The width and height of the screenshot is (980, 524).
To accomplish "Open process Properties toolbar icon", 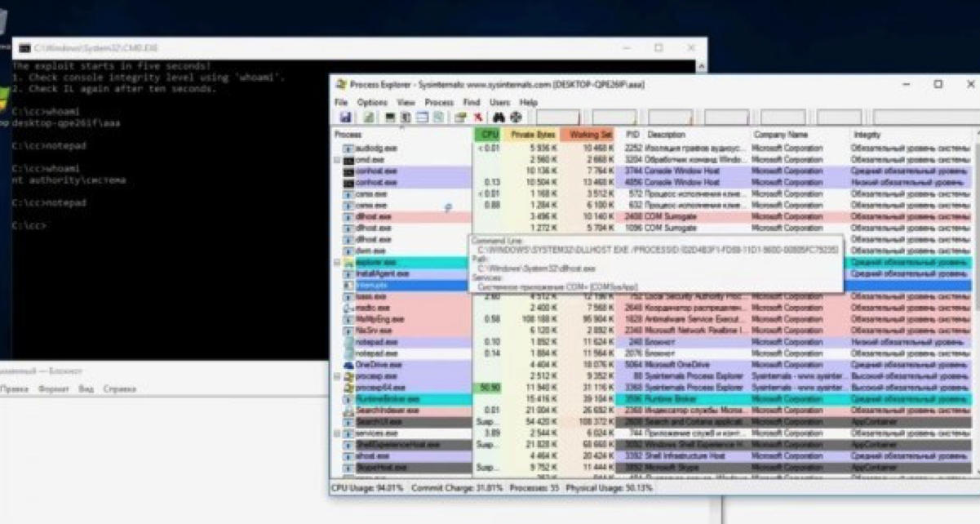I will [x=461, y=118].
